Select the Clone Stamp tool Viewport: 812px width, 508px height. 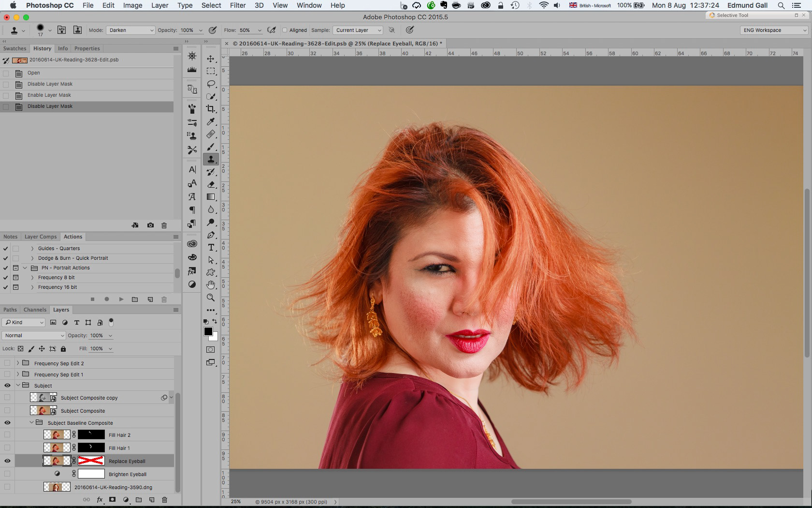(211, 159)
